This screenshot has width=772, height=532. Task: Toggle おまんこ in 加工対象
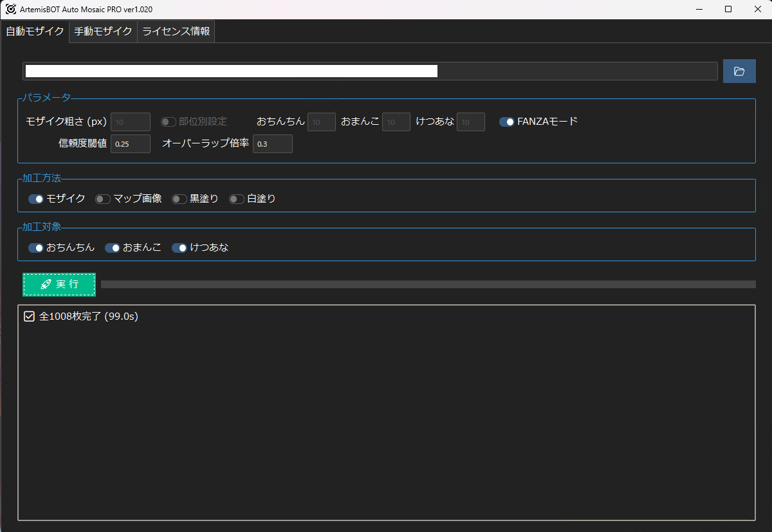click(x=113, y=248)
